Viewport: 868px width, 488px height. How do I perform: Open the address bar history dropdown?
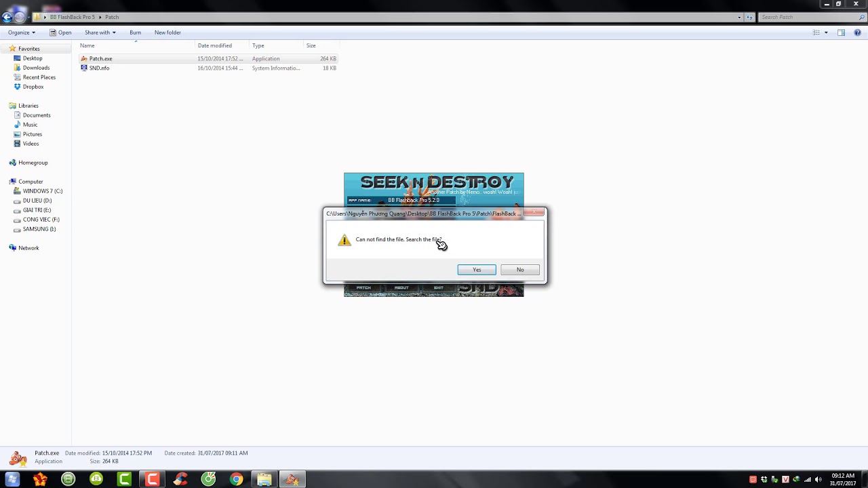[739, 17]
